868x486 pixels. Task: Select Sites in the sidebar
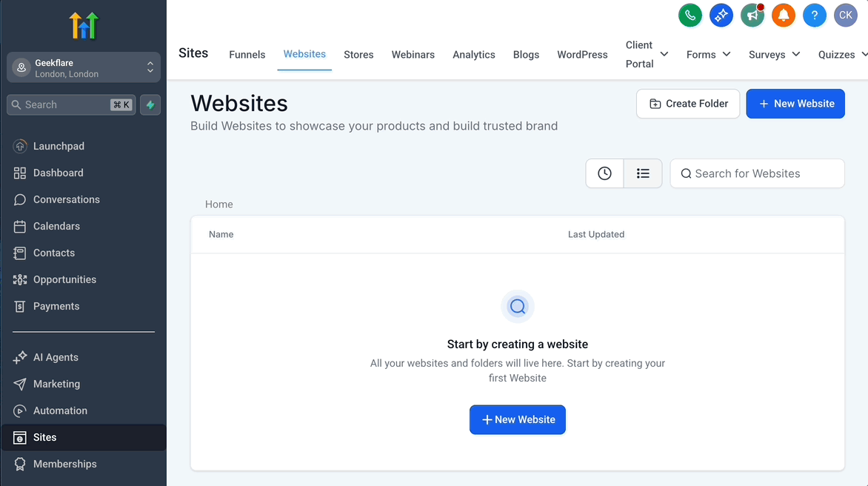[x=83, y=437]
